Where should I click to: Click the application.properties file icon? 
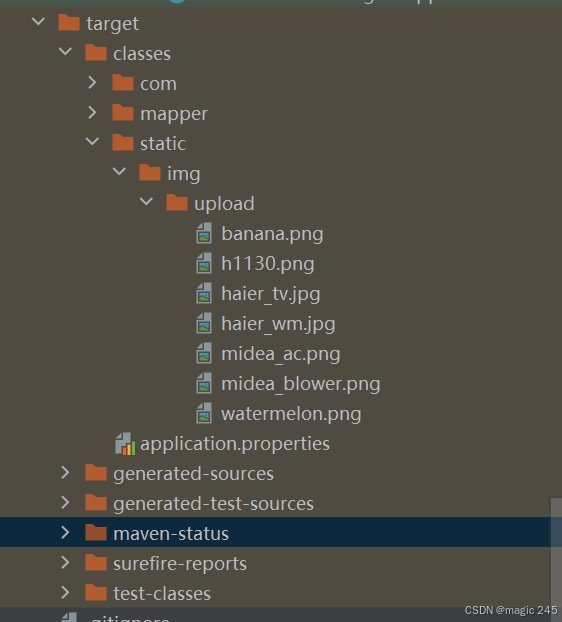coord(125,443)
